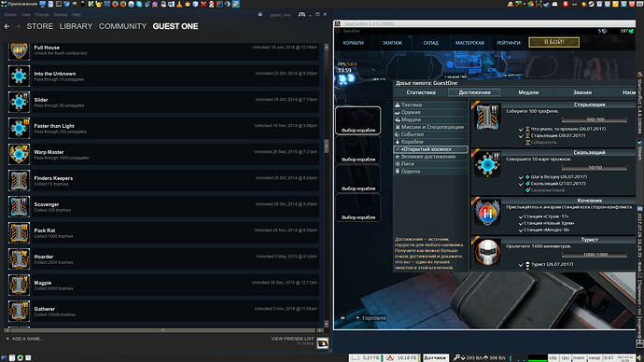
Task: Click the Into the Unknown achievement icon
Action: tap(19, 76)
